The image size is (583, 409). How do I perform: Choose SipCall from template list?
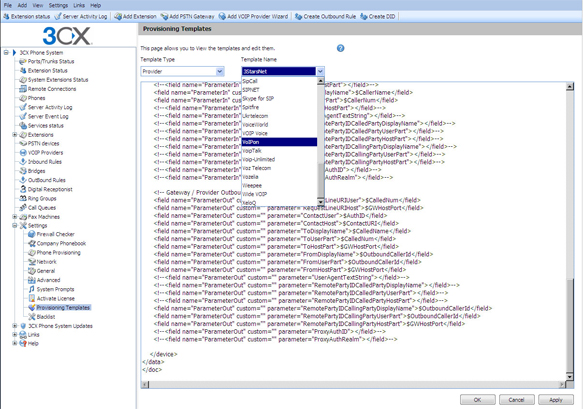click(x=279, y=81)
